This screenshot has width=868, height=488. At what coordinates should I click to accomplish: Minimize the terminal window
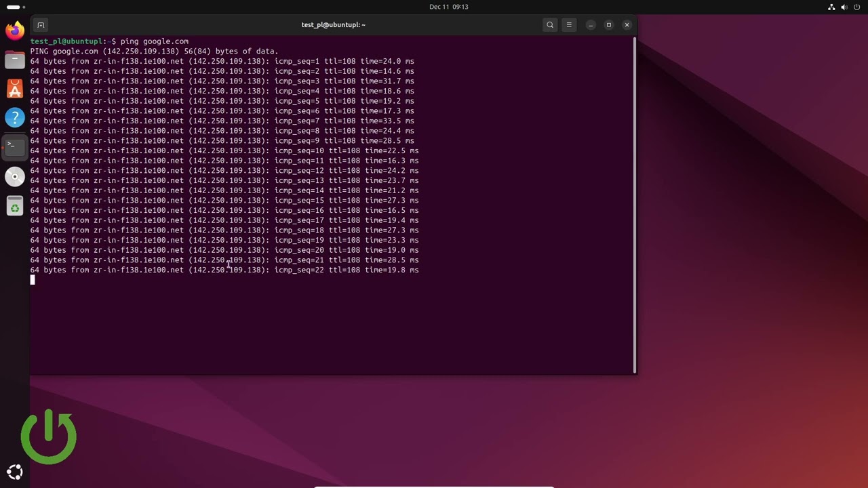[591, 25]
